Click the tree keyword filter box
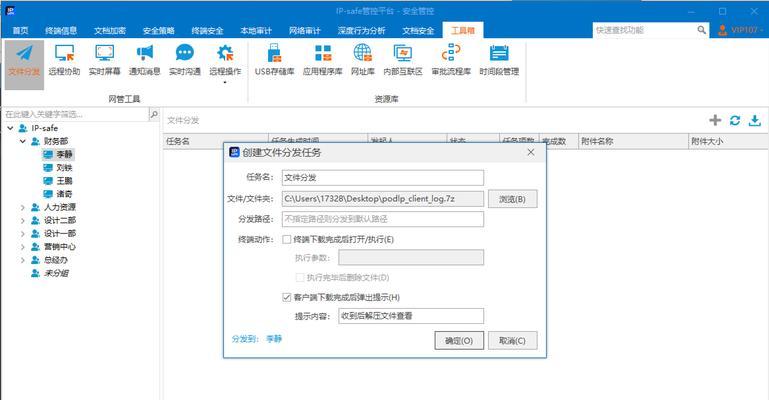Screen dimensions: 769x400 coord(75,114)
